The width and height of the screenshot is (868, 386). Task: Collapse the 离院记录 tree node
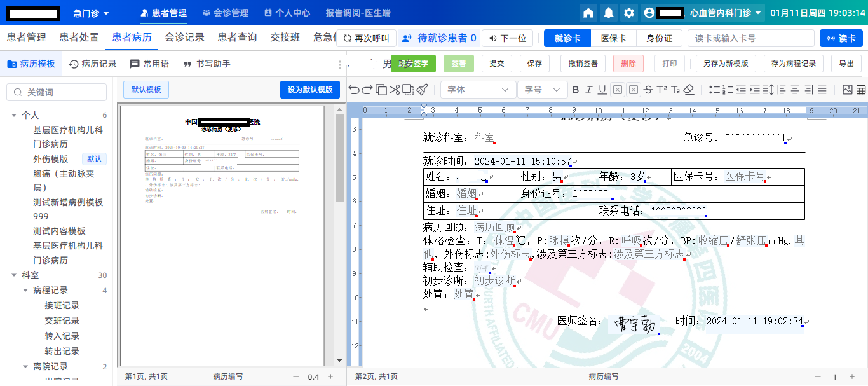pos(25,366)
